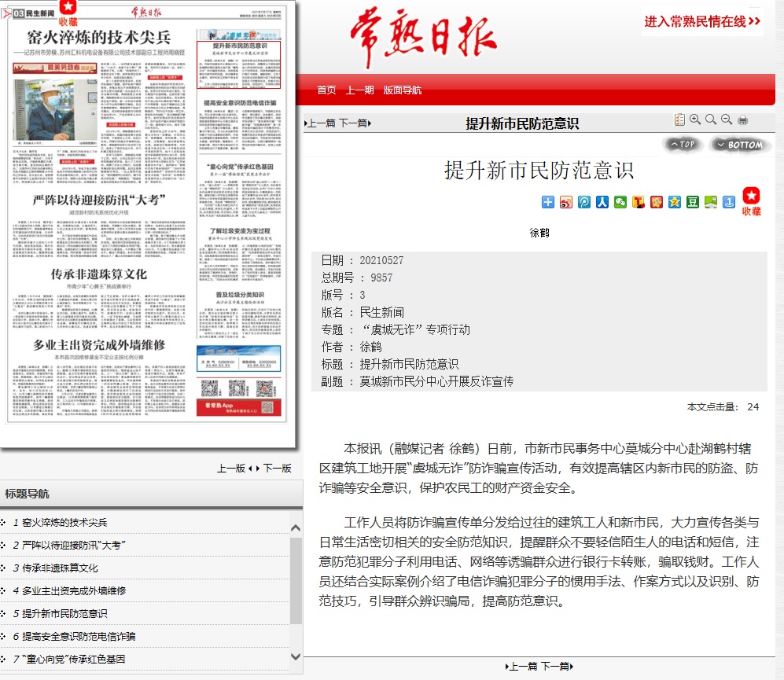
Task: Share to QQ Zone star icon
Action: coord(675,202)
